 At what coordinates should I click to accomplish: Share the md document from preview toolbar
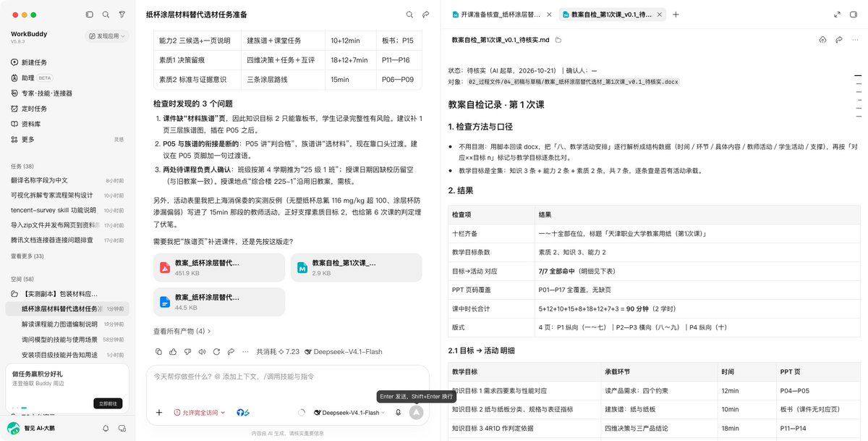838,40
